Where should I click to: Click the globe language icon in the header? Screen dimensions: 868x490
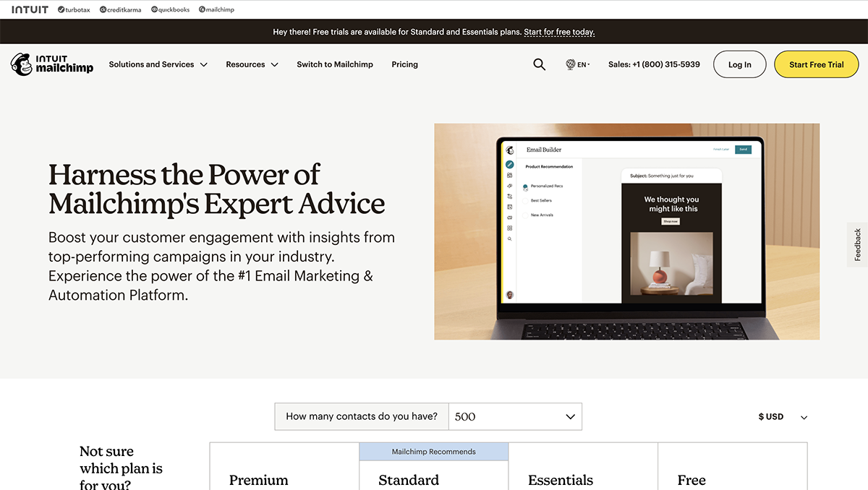click(x=571, y=64)
